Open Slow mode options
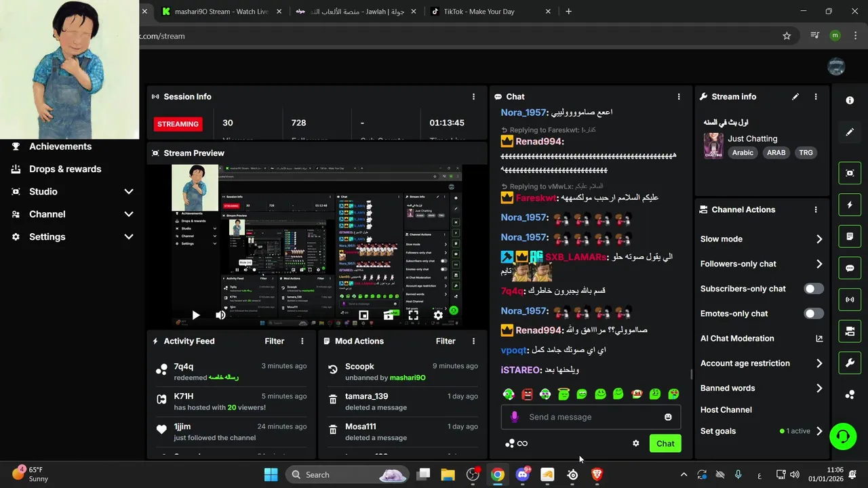Image resolution: width=868 pixels, height=488 pixels. point(762,239)
